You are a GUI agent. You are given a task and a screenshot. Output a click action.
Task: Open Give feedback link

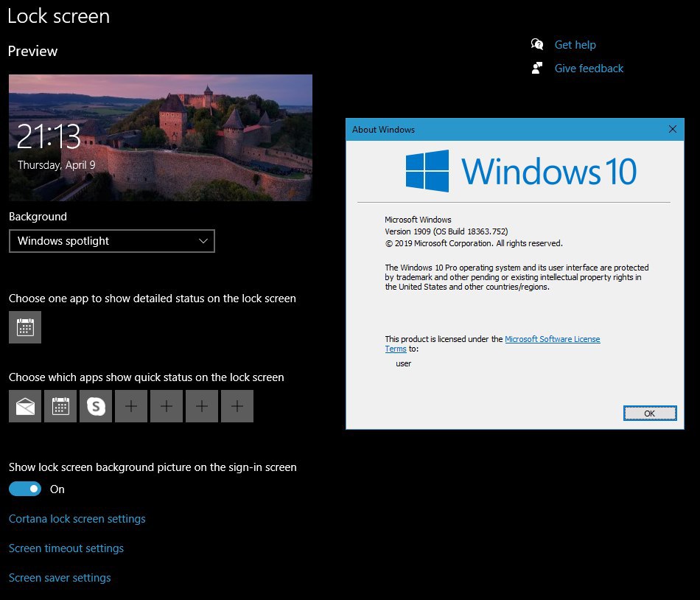589,69
